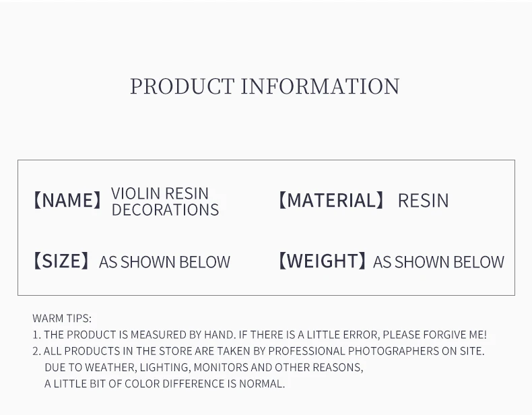Click the PRODUCT INFORMATION heading
The height and width of the screenshot is (415, 532).
coord(265,86)
